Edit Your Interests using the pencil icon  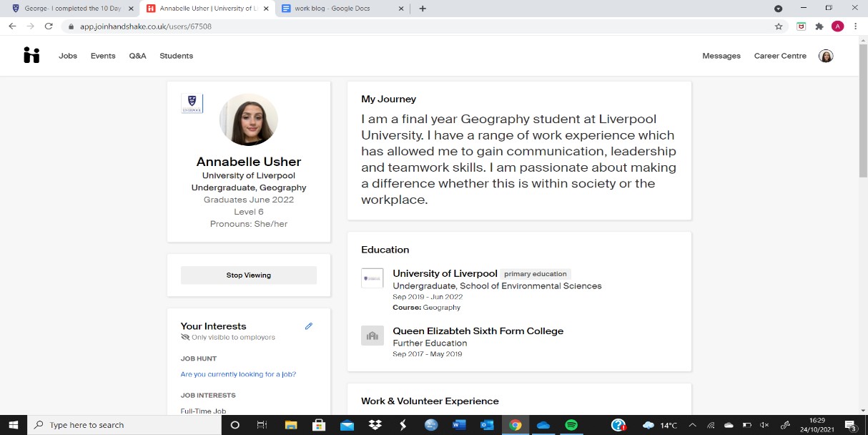coord(309,326)
